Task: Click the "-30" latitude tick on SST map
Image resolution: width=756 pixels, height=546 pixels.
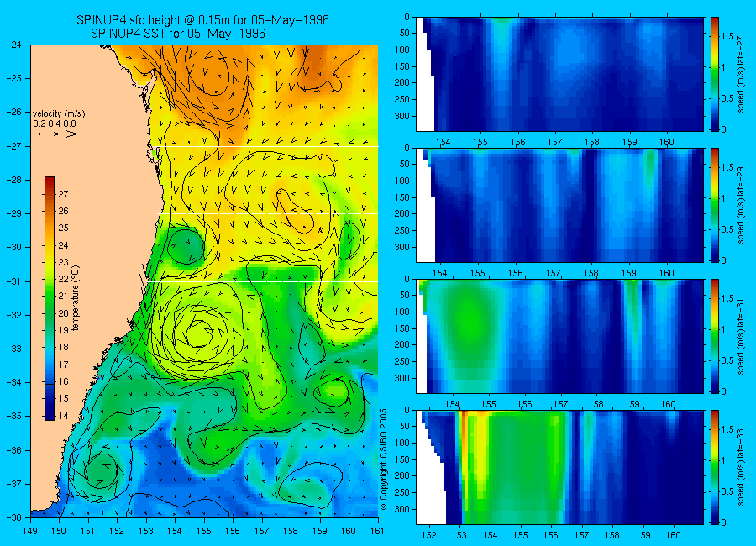Action: pyautogui.click(x=14, y=247)
